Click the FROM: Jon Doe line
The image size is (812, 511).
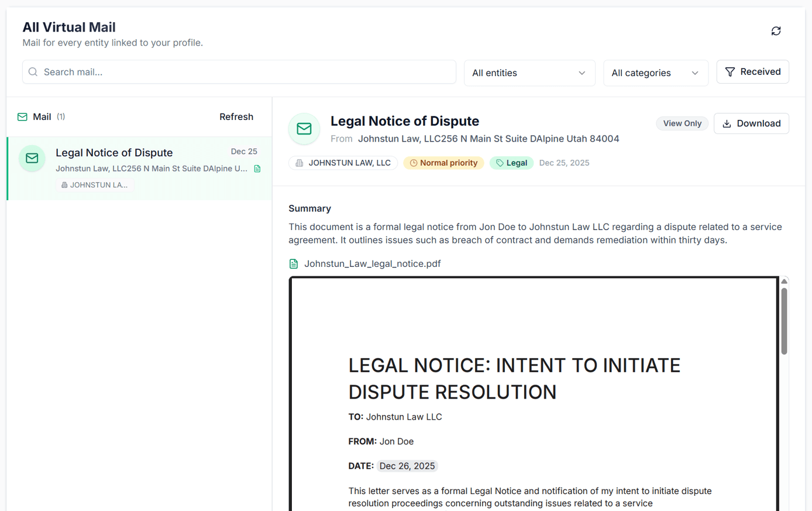tap(381, 442)
